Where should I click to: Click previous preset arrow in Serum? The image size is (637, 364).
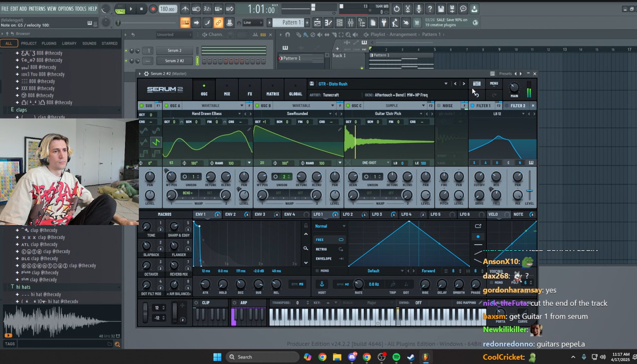[455, 84]
